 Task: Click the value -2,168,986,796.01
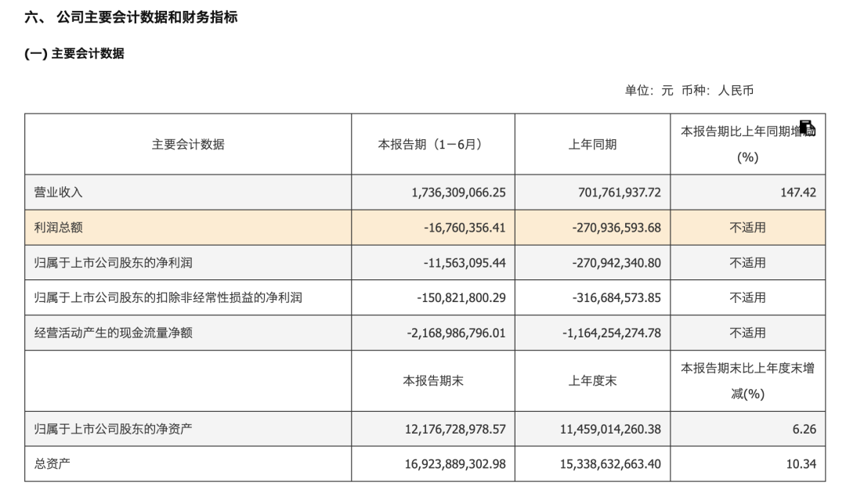click(456, 333)
